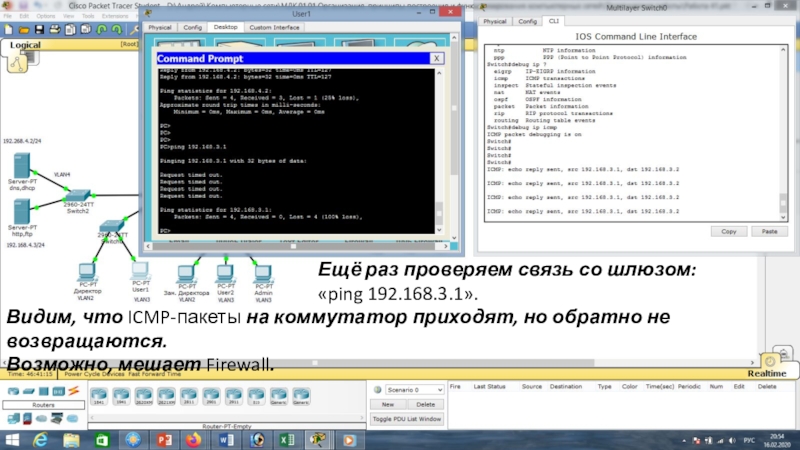
Task: Click inside the black Command Prompt terminal
Action: pyautogui.click(x=296, y=151)
